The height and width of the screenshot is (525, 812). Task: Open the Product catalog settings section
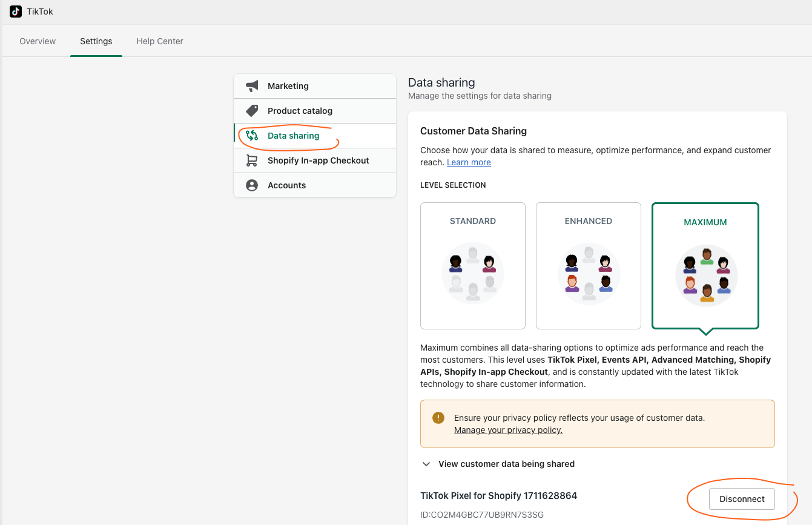point(300,111)
